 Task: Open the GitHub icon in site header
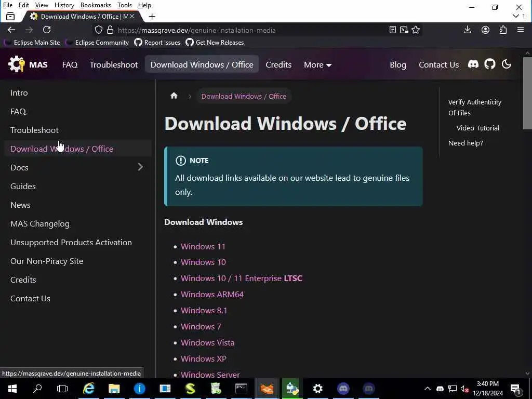click(x=489, y=64)
